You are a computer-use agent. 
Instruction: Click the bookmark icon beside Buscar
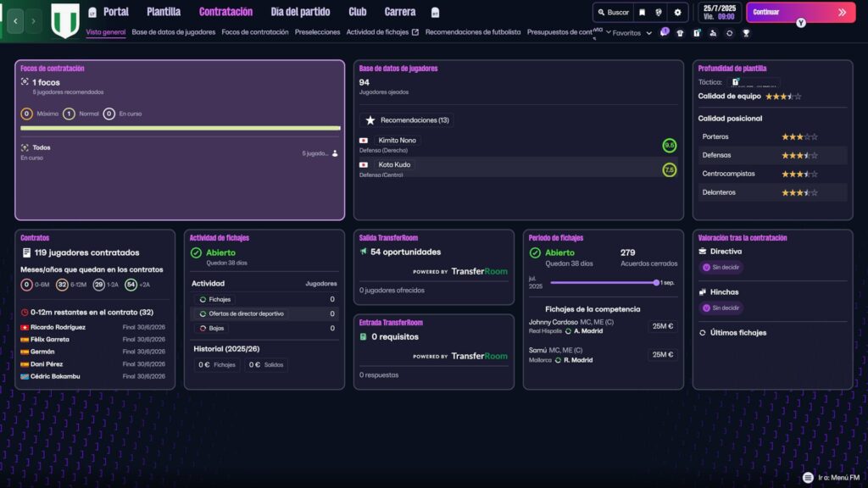pos(642,13)
